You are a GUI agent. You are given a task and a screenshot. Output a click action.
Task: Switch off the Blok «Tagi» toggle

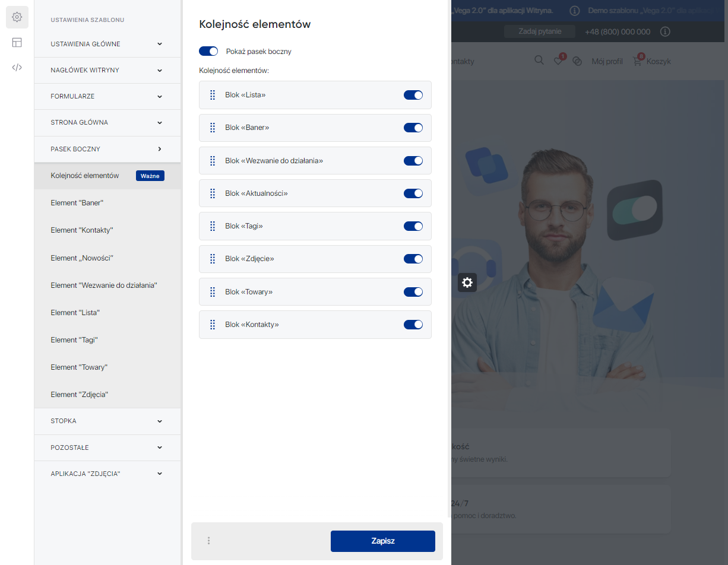click(413, 226)
